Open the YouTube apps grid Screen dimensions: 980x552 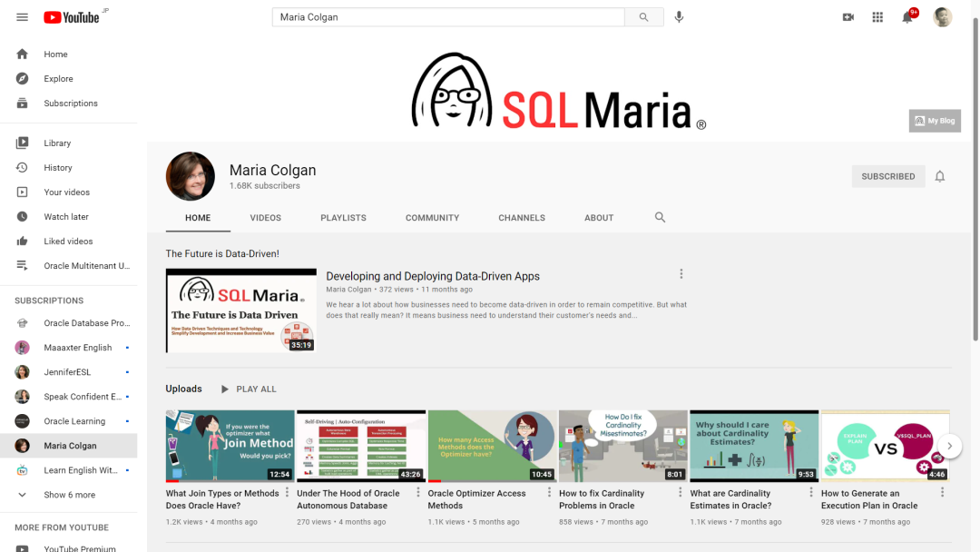(x=877, y=17)
